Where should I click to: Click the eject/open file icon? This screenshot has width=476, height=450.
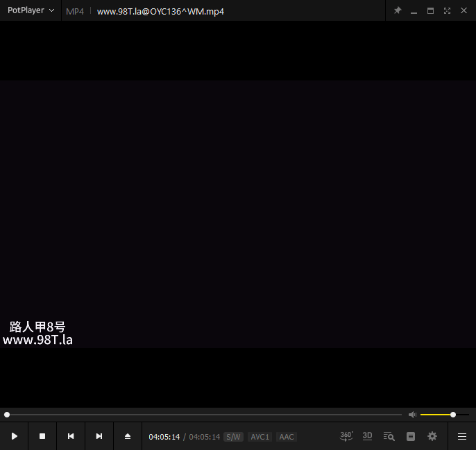coord(128,436)
